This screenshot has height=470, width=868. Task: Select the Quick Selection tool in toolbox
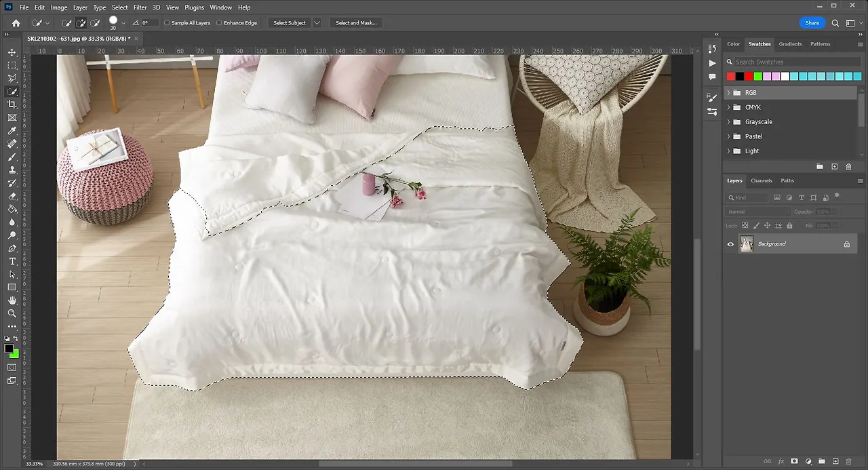pos(12,92)
